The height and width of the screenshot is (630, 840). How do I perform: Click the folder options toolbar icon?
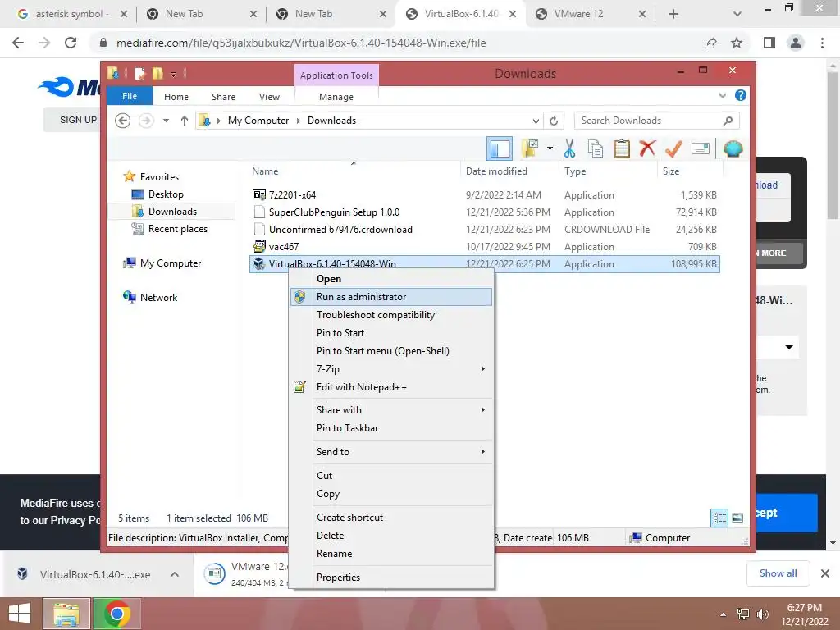point(530,148)
